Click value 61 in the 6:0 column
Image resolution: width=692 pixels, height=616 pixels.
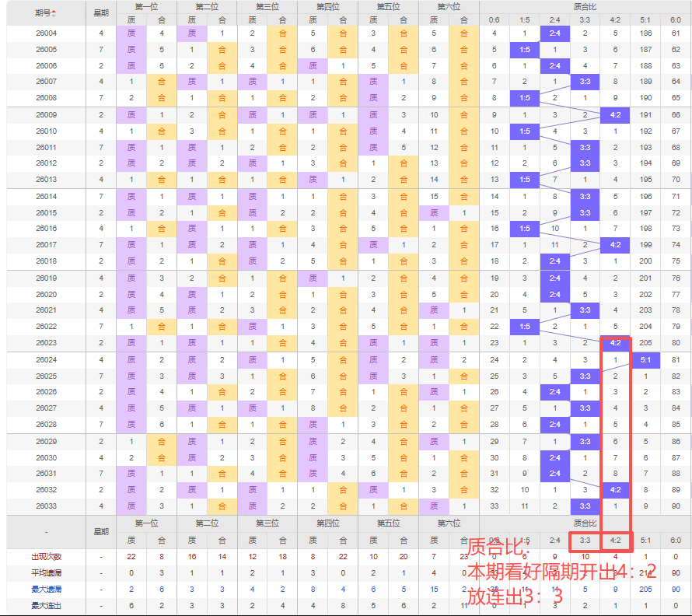click(x=676, y=33)
